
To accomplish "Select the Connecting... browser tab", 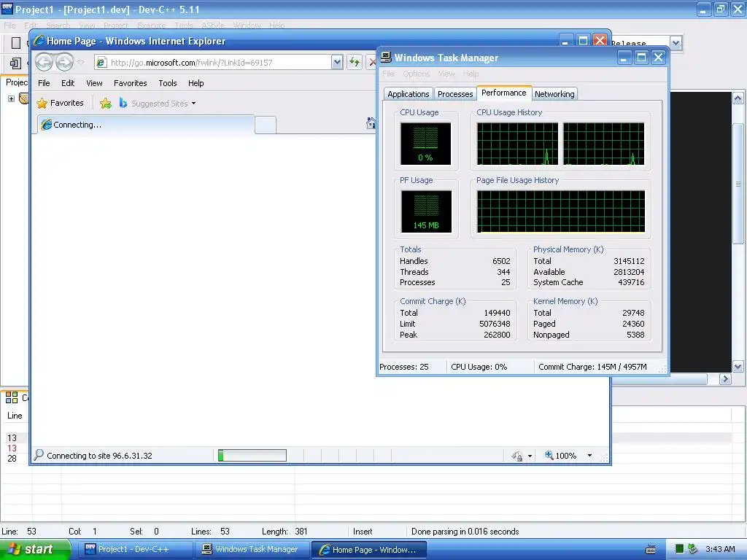I will [x=145, y=125].
